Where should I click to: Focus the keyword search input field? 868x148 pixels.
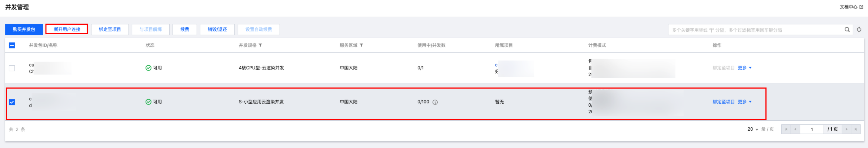755,30
